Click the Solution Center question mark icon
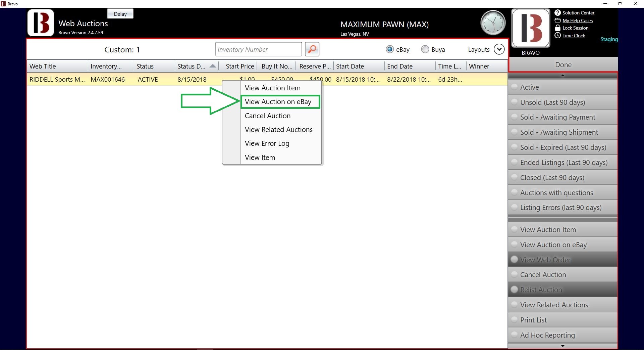Viewport: 644px width, 350px height. [x=557, y=13]
